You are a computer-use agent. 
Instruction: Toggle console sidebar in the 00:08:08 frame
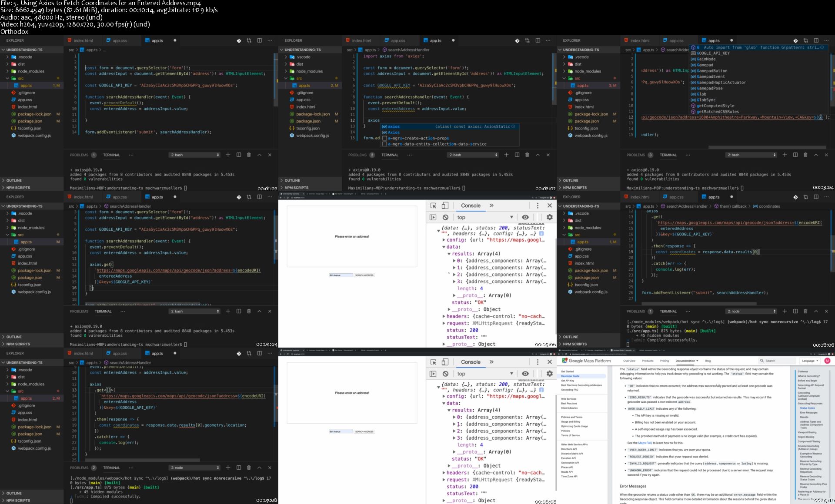click(x=433, y=374)
